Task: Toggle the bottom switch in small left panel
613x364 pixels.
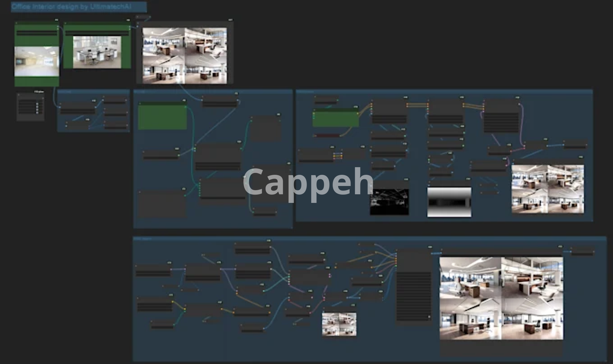Action: point(37,112)
